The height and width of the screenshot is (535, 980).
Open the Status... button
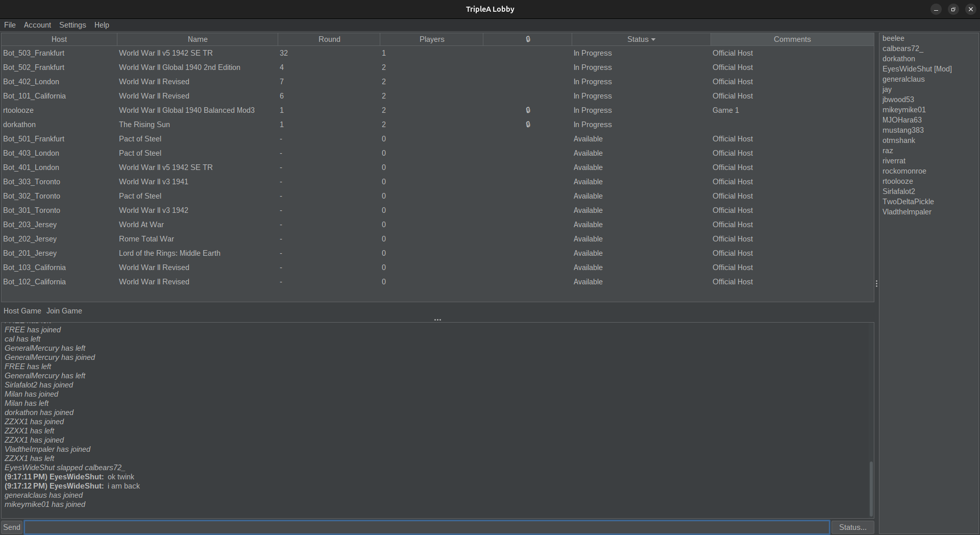coord(852,527)
